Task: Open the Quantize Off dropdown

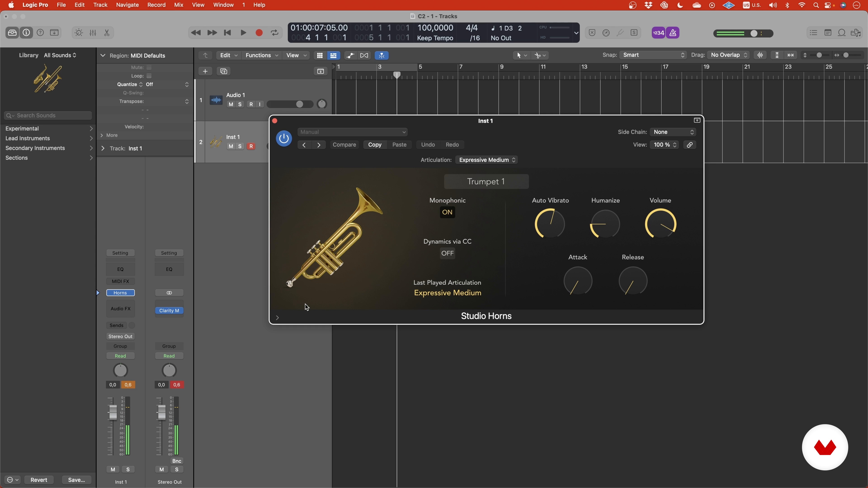Action: click(x=167, y=84)
